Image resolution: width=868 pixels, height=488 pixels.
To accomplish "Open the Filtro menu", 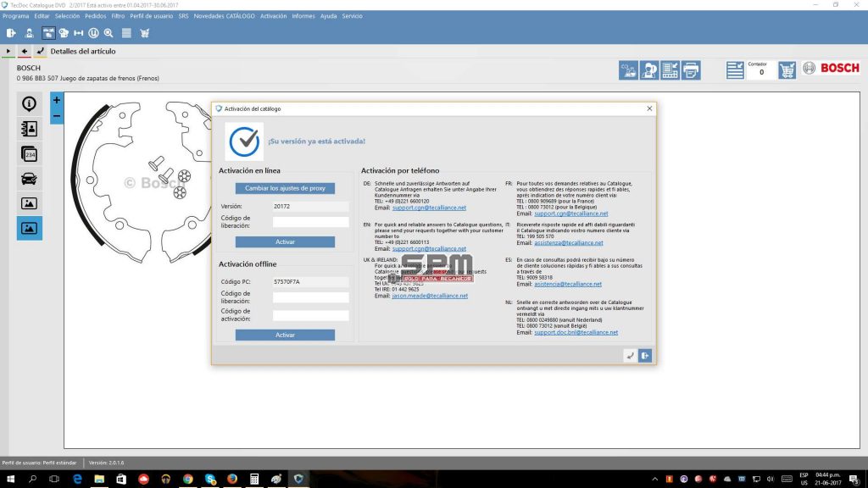I will click(x=118, y=16).
